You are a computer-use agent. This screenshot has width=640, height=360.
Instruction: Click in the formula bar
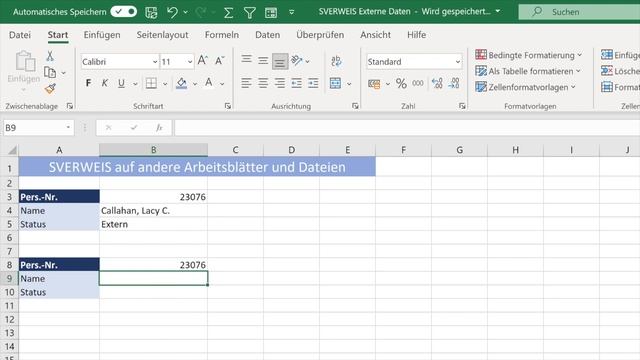click(407, 128)
